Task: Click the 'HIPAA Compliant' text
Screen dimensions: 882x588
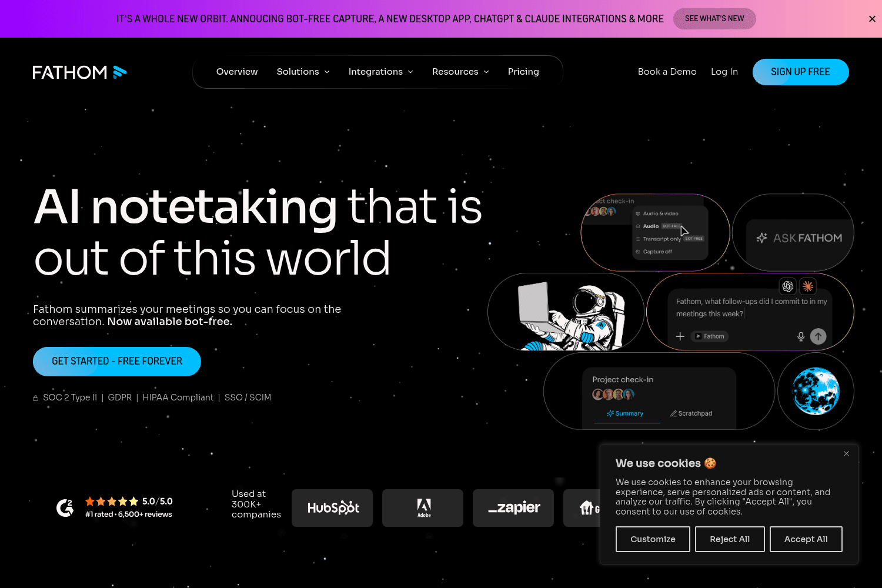Action: [178, 397]
